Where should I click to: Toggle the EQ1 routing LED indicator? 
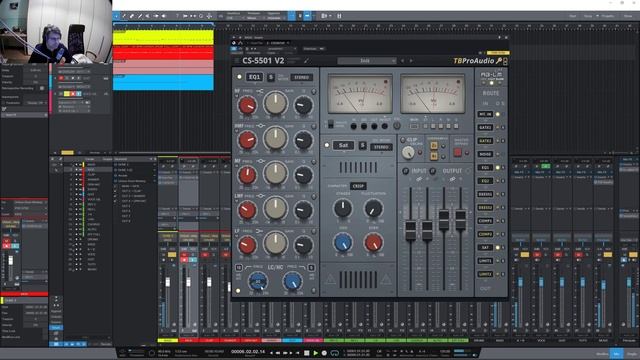click(x=498, y=168)
